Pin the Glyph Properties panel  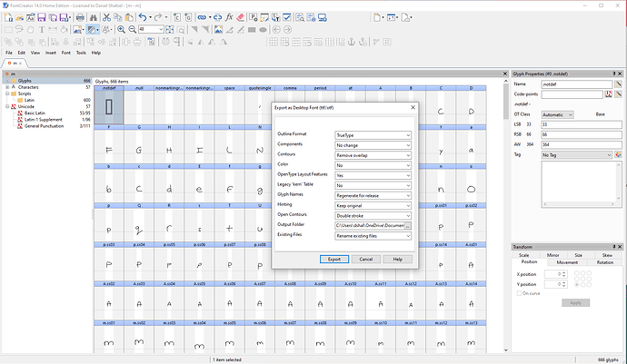pos(614,74)
